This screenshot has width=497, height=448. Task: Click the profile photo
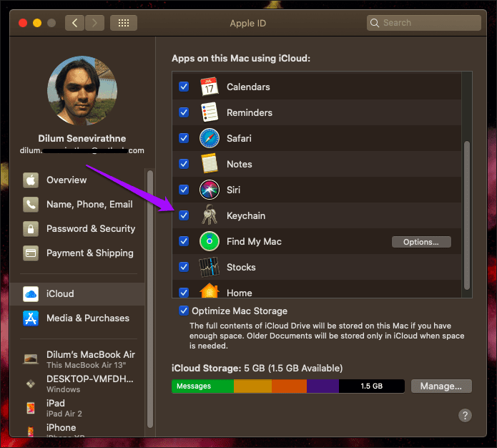tap(82, 91)
